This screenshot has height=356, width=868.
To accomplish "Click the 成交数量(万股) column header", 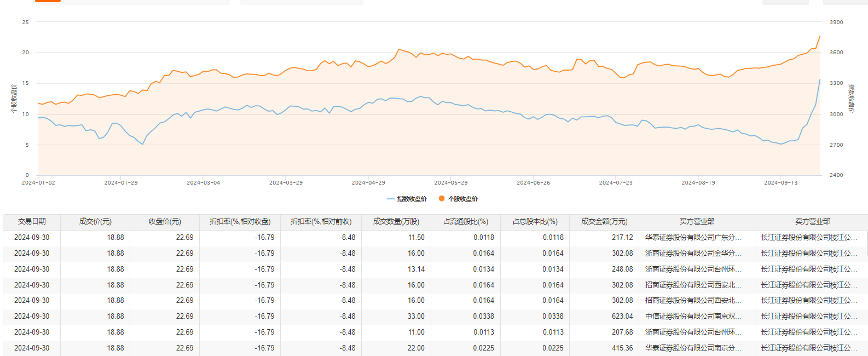I will [396, 221].
